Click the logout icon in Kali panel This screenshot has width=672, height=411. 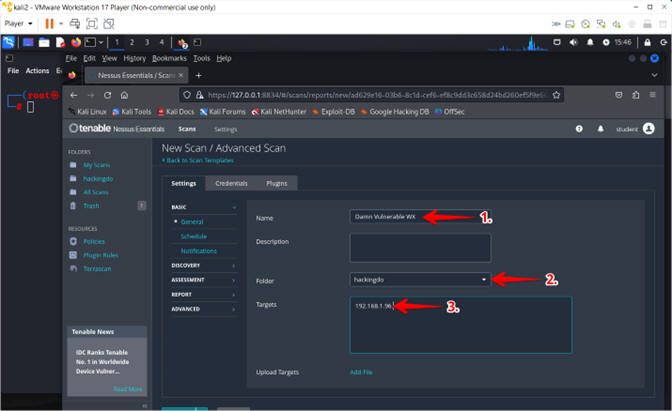663,42
